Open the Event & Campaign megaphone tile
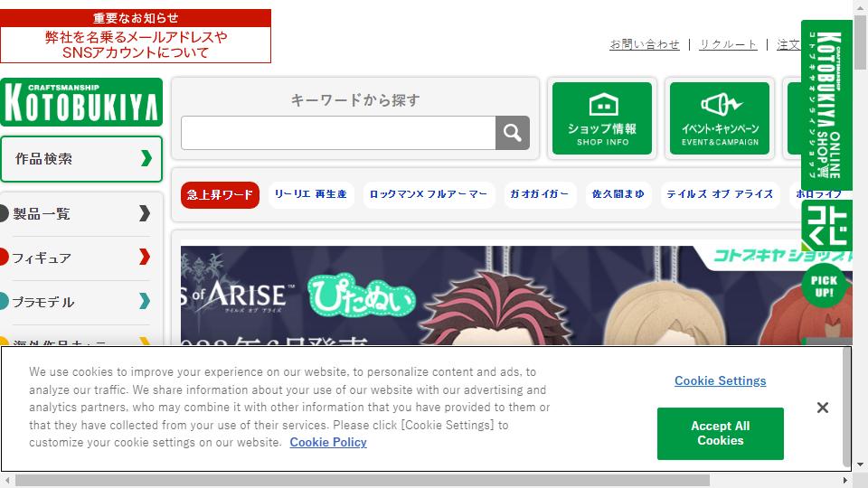 (719, 118)
